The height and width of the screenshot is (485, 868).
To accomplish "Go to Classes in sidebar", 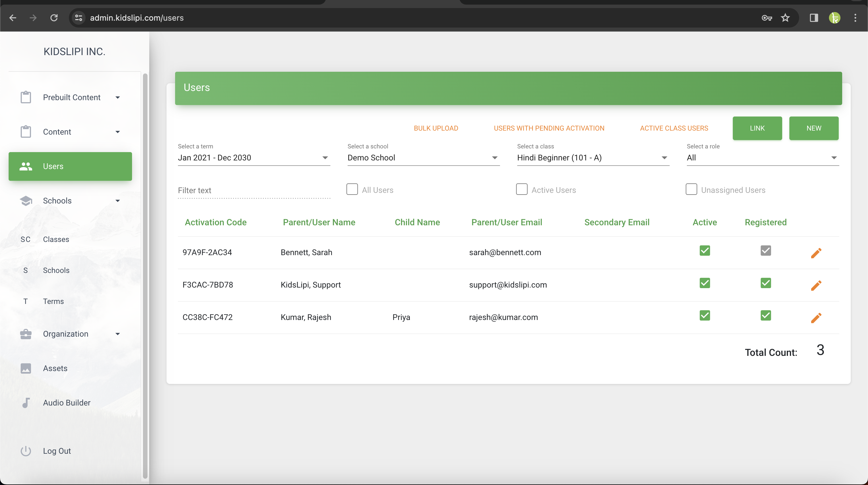I will 56,239.
